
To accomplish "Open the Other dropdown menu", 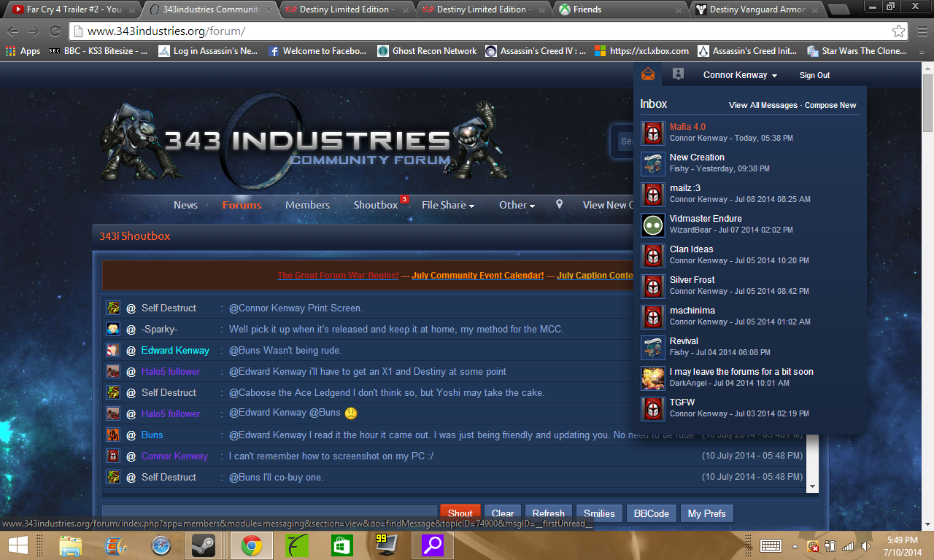I will pos(517,205).
